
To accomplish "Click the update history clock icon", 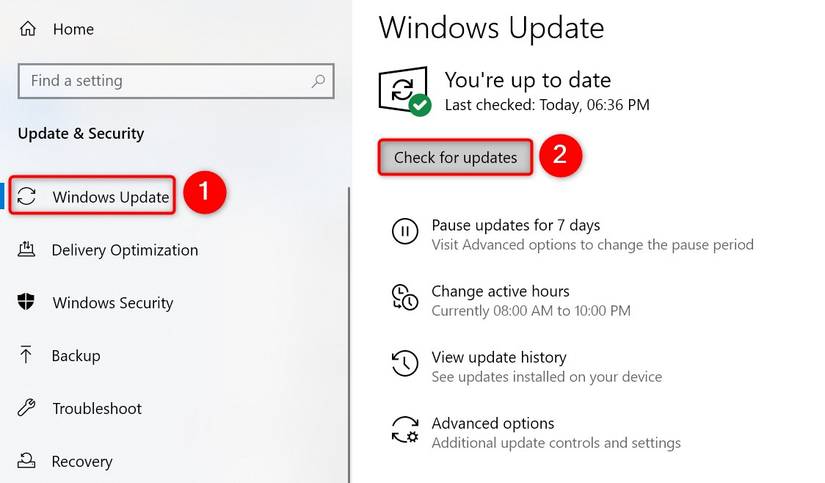I will (x=404, y=364).
